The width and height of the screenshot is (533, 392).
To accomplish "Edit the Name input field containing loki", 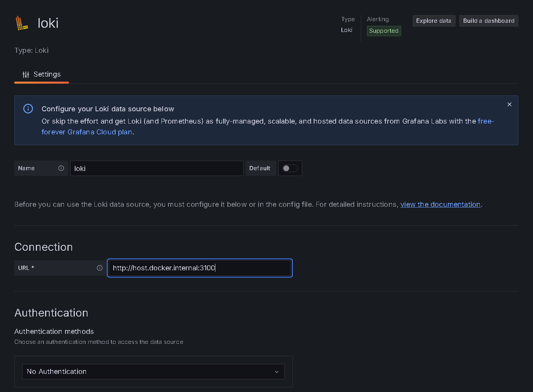I will point(156,168).
